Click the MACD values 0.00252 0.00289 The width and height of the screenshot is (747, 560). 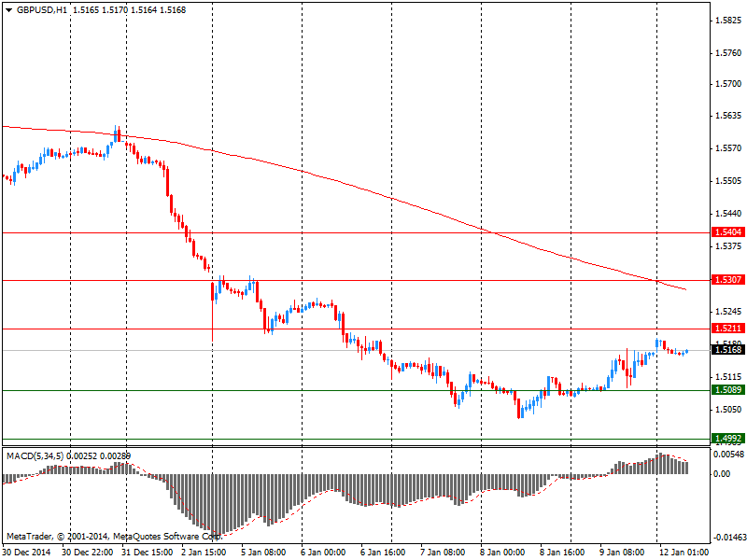[99, 456]
